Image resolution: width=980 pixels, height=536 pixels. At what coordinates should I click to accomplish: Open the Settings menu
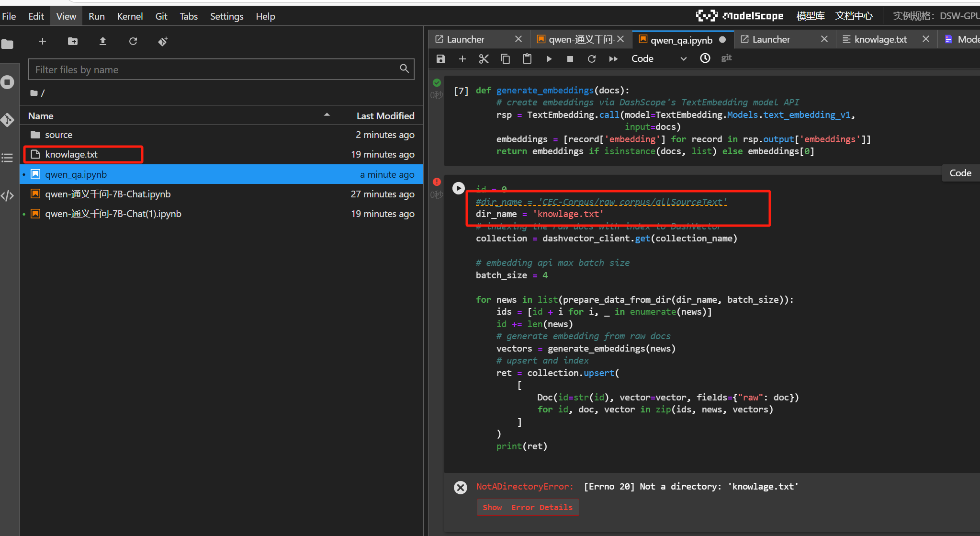click(227, 16)
